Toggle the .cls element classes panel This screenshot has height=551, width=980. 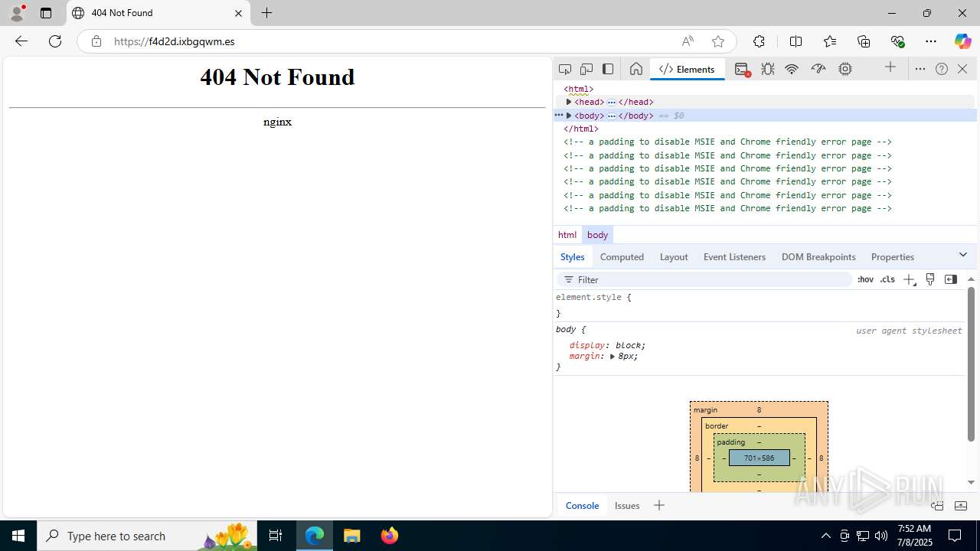tap(887, 280)
